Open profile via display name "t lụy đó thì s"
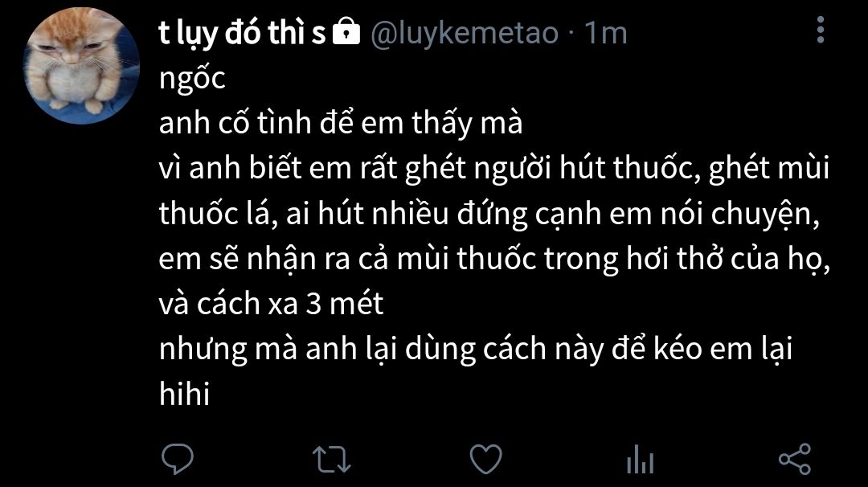The image size is (868, 487). pos(242,33)
